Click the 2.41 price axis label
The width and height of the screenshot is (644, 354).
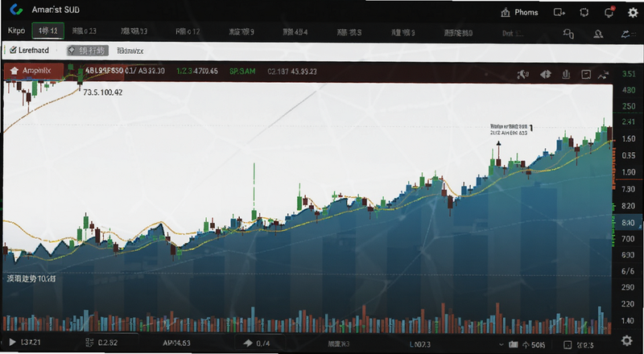pyautogui.click(x=629, y=121)
